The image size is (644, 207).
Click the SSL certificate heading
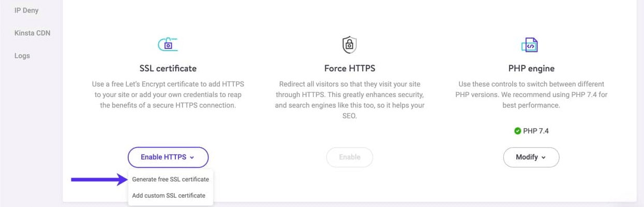coord(168,68)
